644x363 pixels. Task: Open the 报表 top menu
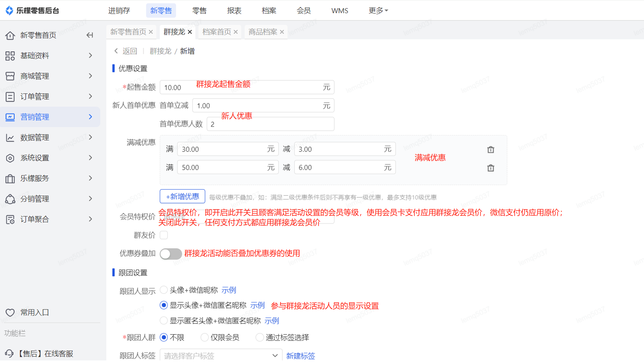click(x=234, y=11)
